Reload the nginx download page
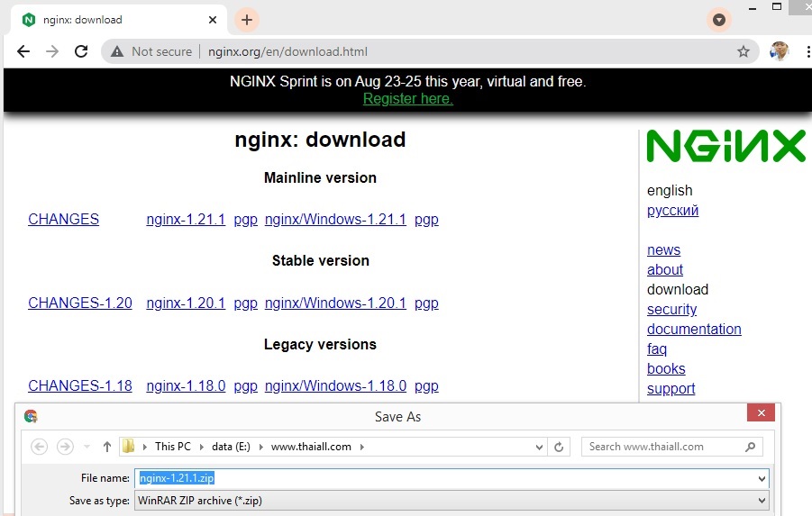The image size is (812, 516). [x=81, y=51]
